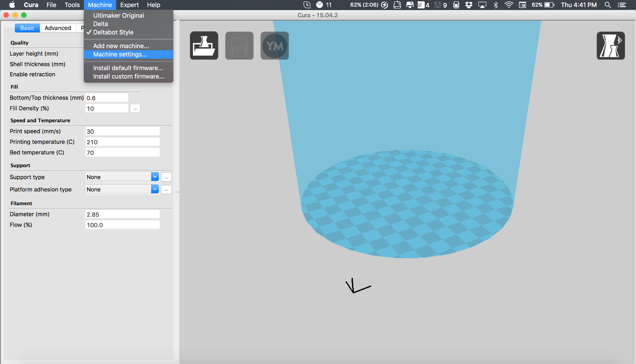
Task: Click the greyed-out Save toolpath icon
Action: coord(239,45)
